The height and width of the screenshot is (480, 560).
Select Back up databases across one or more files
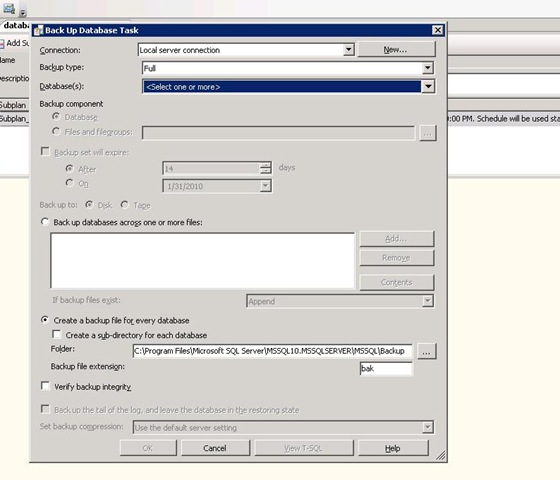point(45,222)
